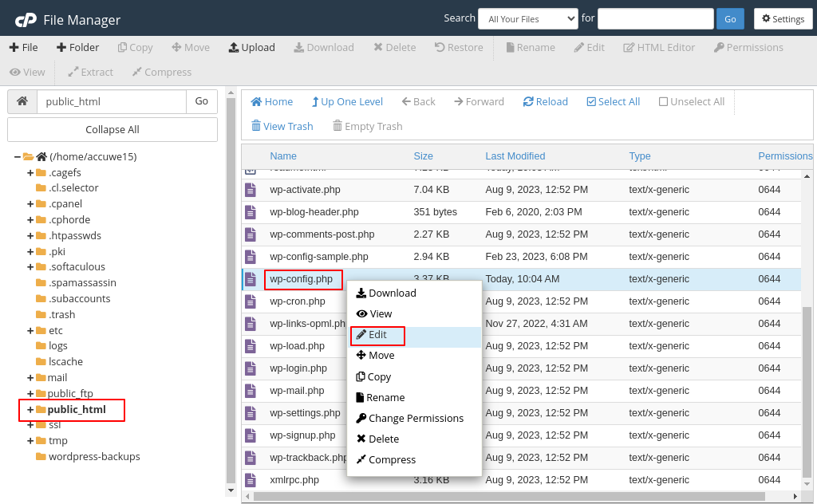Viewport: 817px width, 504px height.
Task: Click the Move toolbar button
Action: [x=191, y=47]
